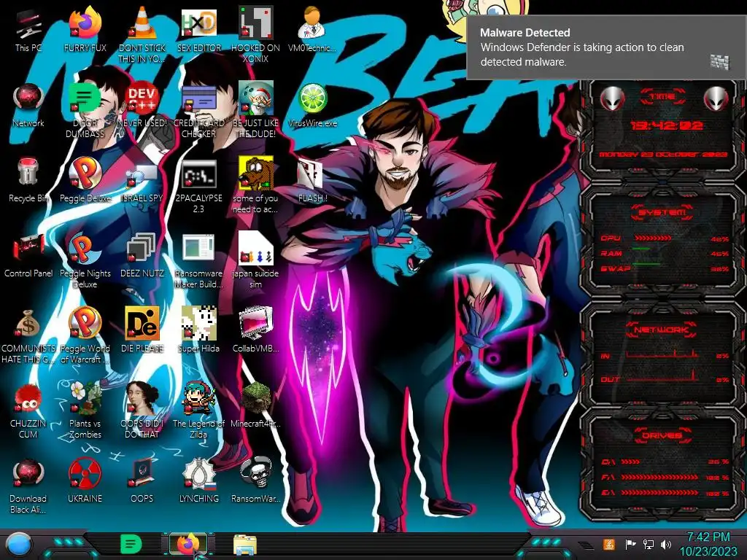Image resolution: width=747 pixels, height=560 pixels.
Task: Select the Peggle Deluxe shortcut
Action: pos(85,180)
